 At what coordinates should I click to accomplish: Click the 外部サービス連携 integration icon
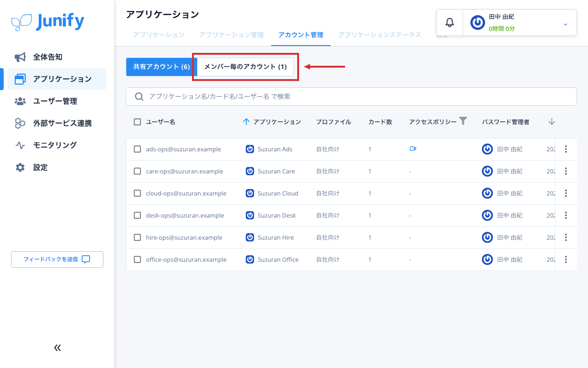[x=20, y=123]
